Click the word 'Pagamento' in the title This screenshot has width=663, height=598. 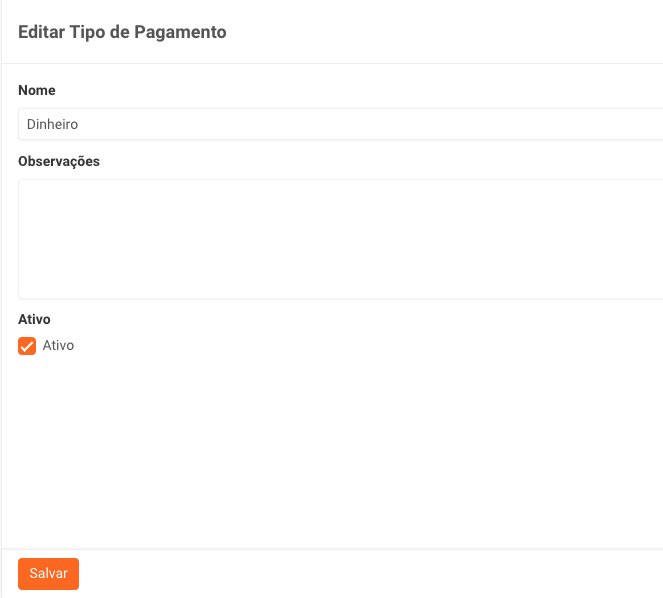(188, 32)
